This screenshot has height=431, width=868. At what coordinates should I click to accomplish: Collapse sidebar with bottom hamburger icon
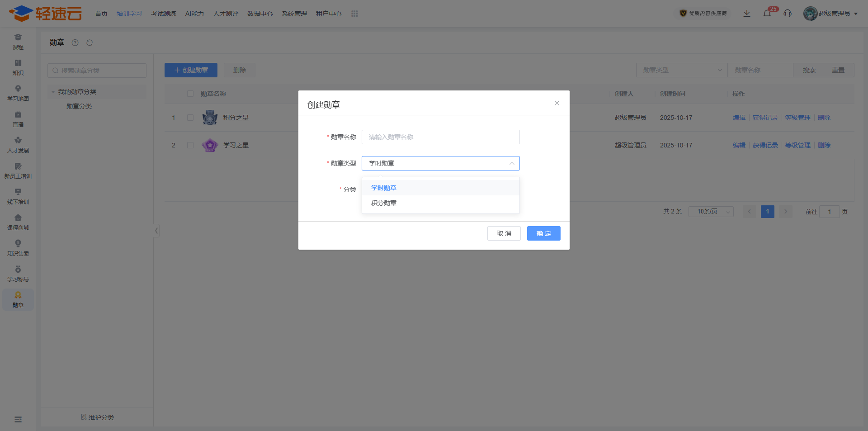18,419
